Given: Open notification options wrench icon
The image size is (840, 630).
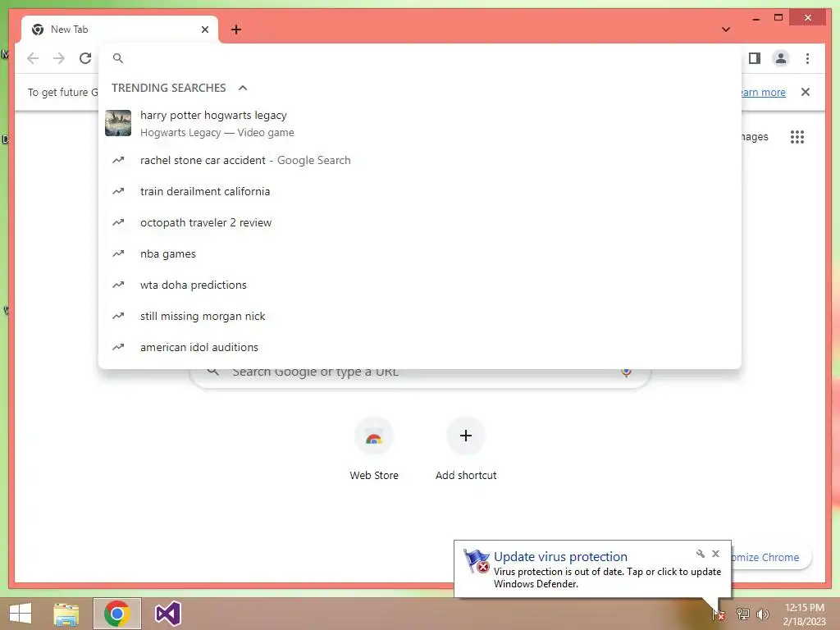Looking at the screenshot, I should pyautogui.click(x=701, y=554).
